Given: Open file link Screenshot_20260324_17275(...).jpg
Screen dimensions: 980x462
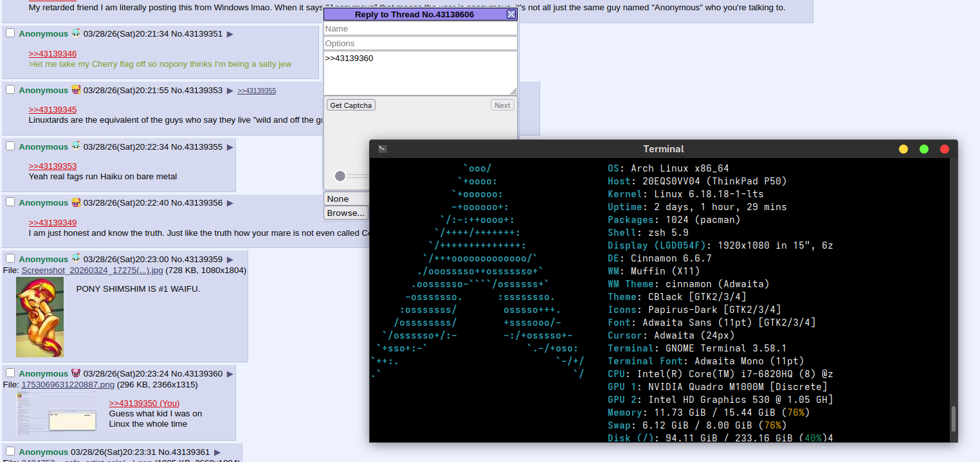Looking at the screenshot, I should [93, 271].
